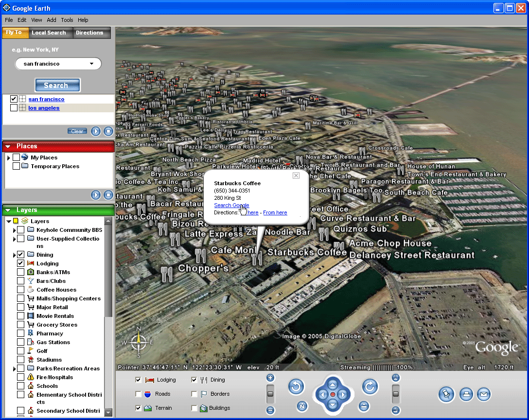The image size is (529, 420).
Task: Click the print icon button
Action: click(x=466, y=394)
